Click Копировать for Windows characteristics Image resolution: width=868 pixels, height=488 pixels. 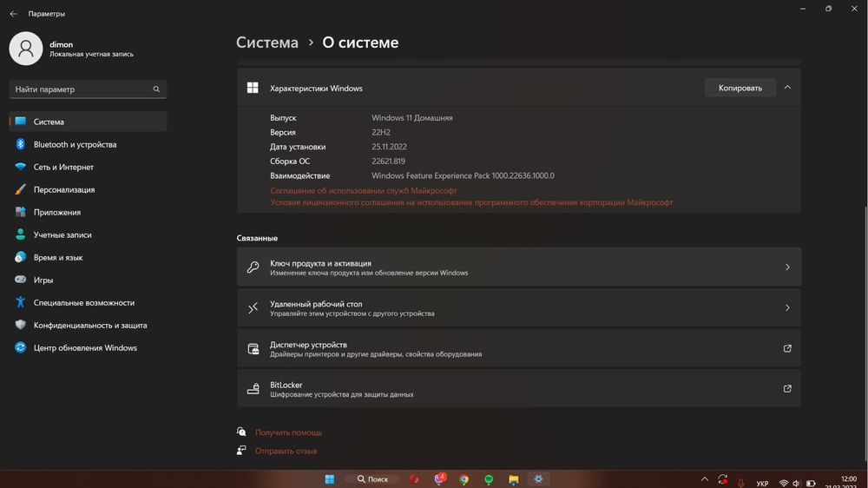coord(740,88)
